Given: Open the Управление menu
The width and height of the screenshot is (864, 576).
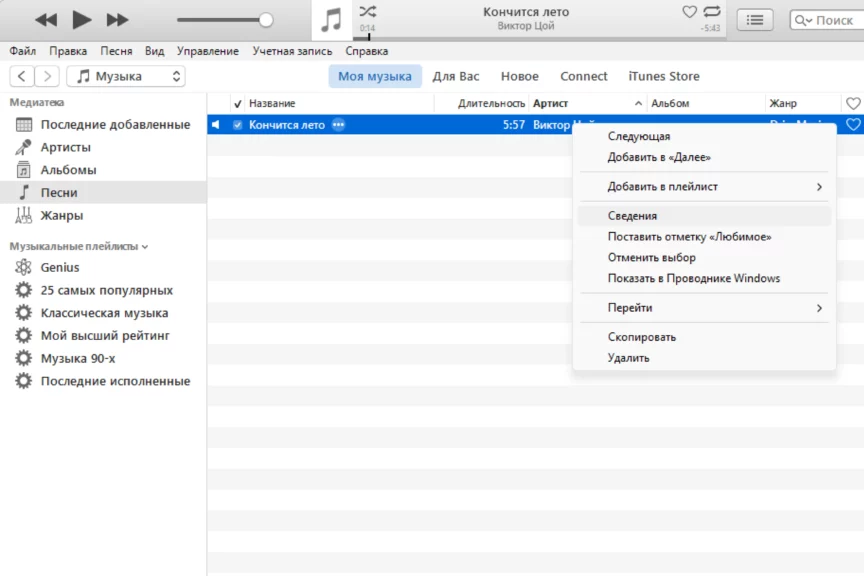Looking at the screenshot, I should click(x=207, y=51).
